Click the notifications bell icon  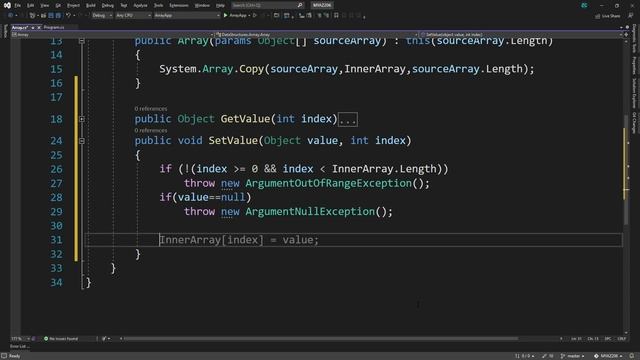tap(632, 356)
